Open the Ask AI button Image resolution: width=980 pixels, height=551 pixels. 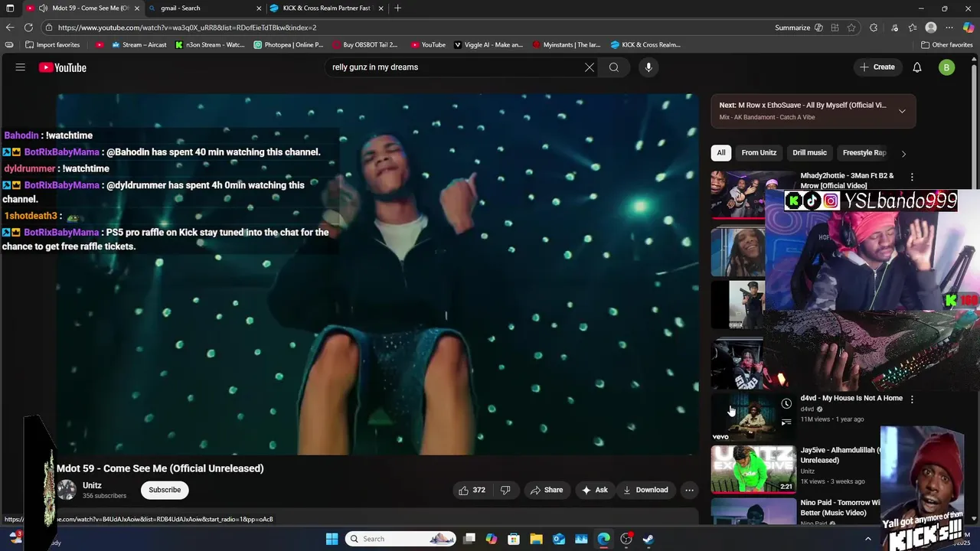pos(595,490)
